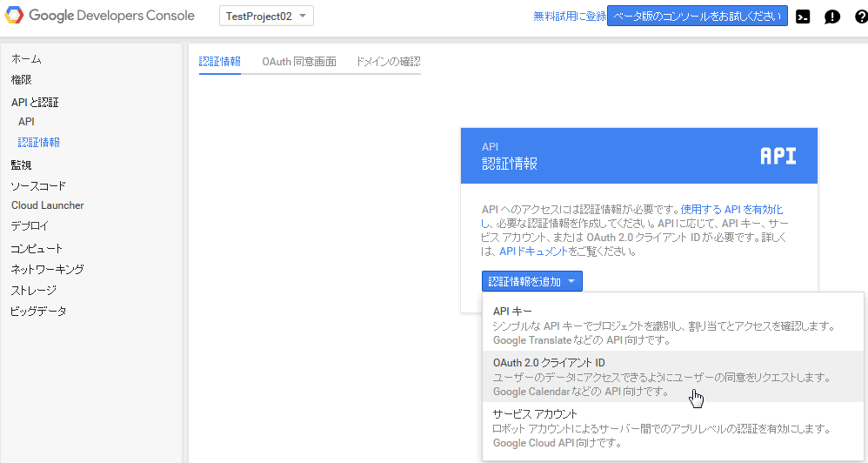868x463 pixels.
Task: Expand the 認証情報を追加 dropdown button
Action: [x=532, y=281]
